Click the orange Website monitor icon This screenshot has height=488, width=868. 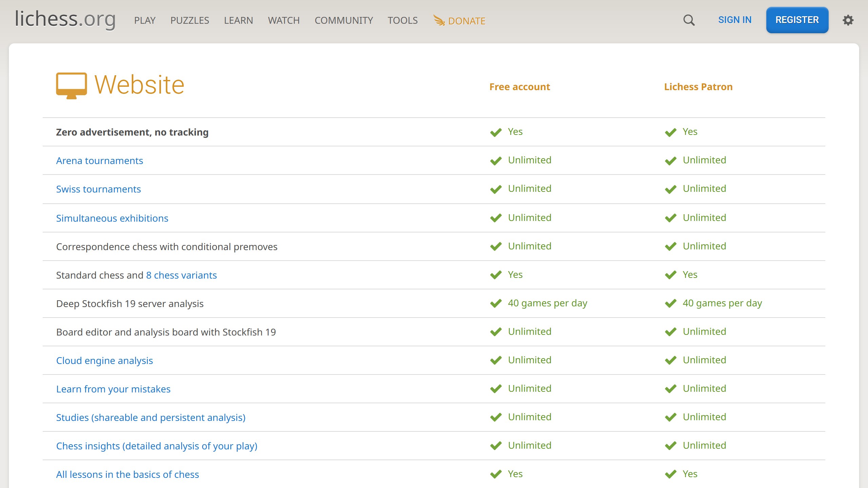tap(72, 85)
